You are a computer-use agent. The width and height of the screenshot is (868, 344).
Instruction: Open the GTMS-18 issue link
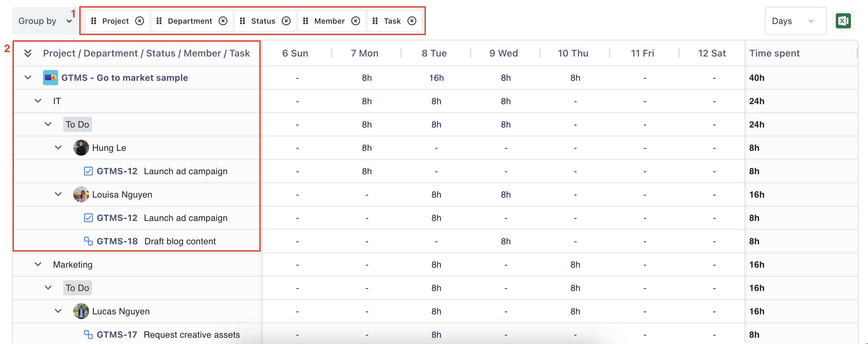pyautogui.click(x=117, y=241)
